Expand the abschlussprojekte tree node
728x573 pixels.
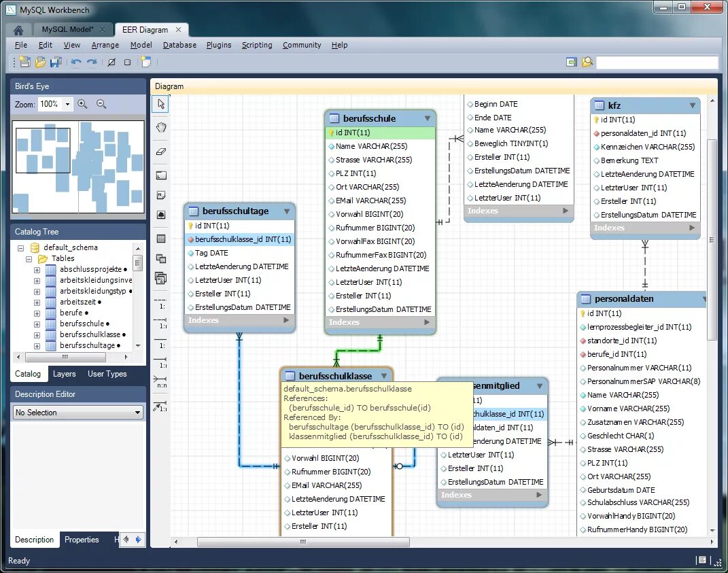coord(37,270)
